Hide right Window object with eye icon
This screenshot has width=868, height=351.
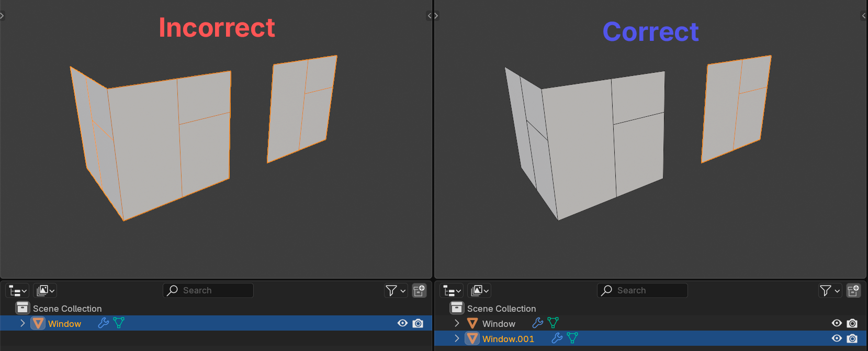(837, 323)
